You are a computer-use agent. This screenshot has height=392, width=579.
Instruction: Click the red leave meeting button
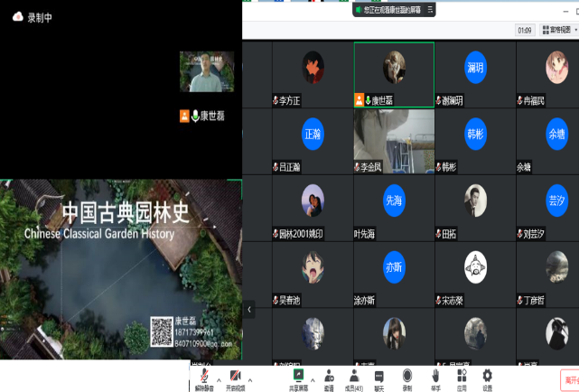click(570, 379)
